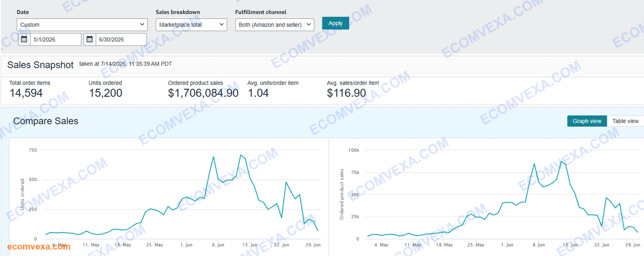Click the Ordered product sales peak near 8. Jun
Viewport: 644px width, 256px height.
[534, 164]
